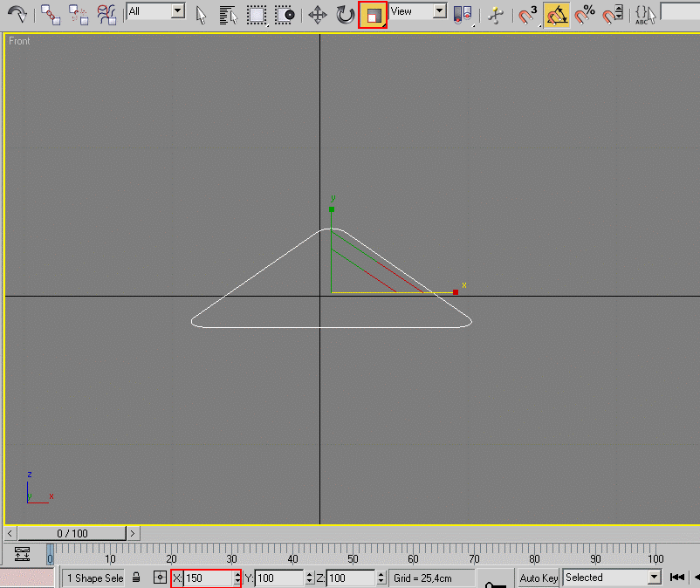Click the 'Front' viewport label
700x588 pixels.
click(x=19, y=41)
